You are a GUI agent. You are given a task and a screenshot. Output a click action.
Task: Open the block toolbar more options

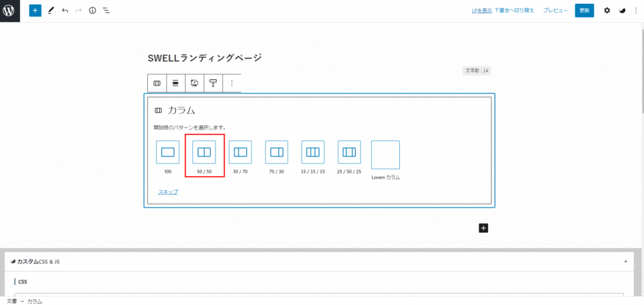pos(231,83)
